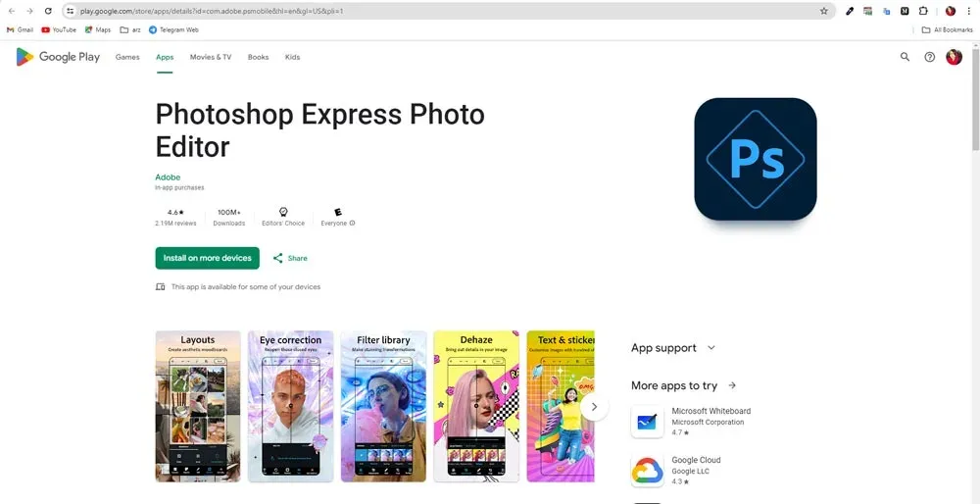
Task: Go back using browser back arrow
Action: pos(11,11)
